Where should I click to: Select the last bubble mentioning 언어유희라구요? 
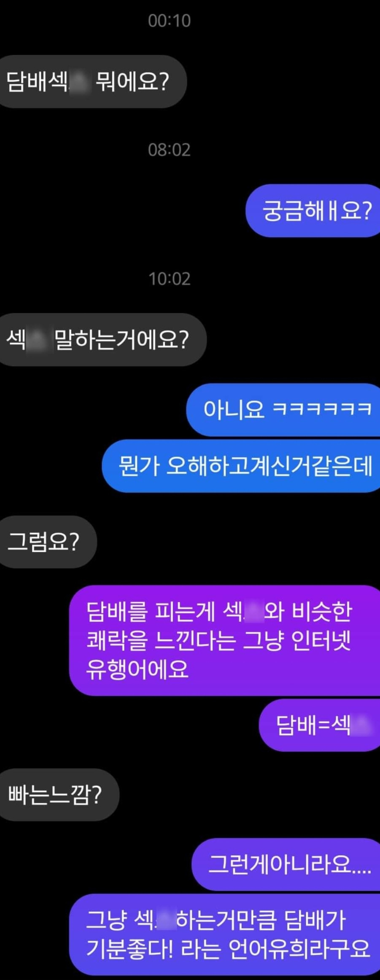click(x=224, y=934)
